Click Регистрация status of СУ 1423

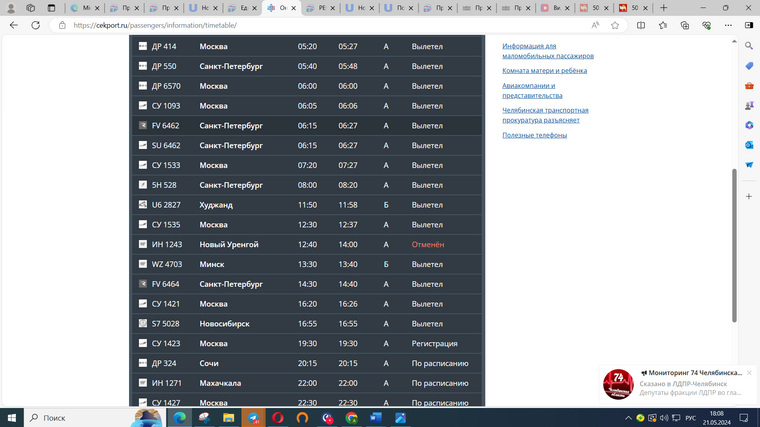coord(434,344)
